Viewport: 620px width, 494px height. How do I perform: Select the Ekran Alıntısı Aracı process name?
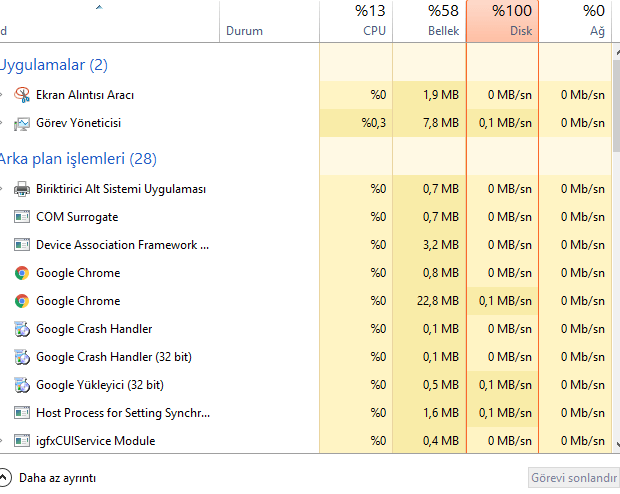pos(85,95)
